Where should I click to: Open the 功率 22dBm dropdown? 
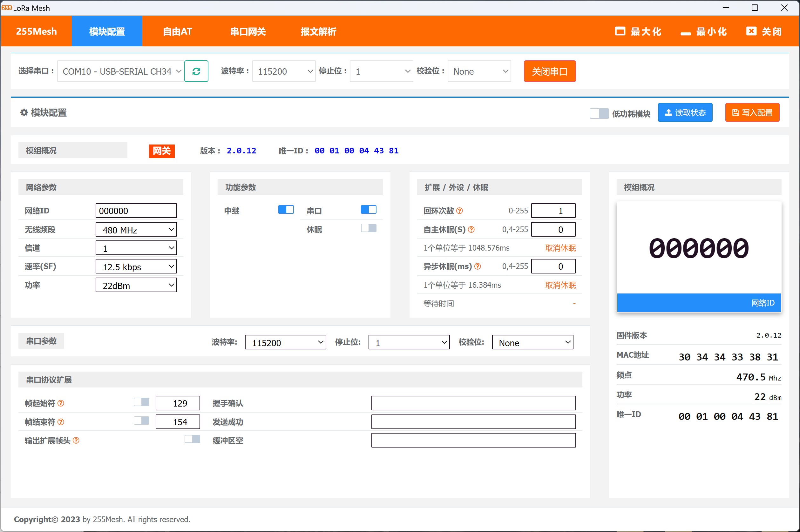tap(136, 285)
